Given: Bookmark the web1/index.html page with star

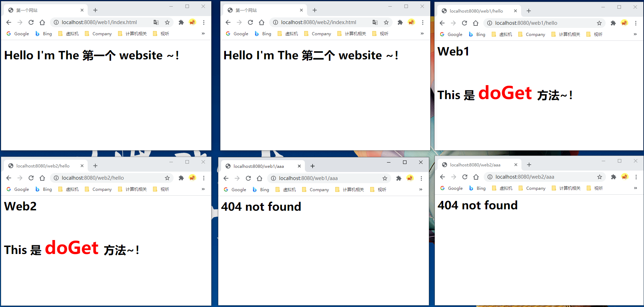Looking at the screenshot, I should 167,22.
